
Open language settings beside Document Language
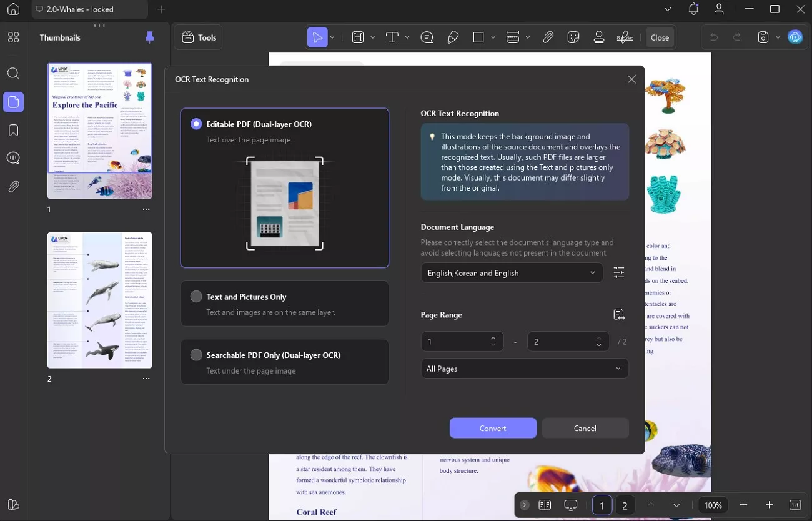pyautogui.click(x=618, y=273)
